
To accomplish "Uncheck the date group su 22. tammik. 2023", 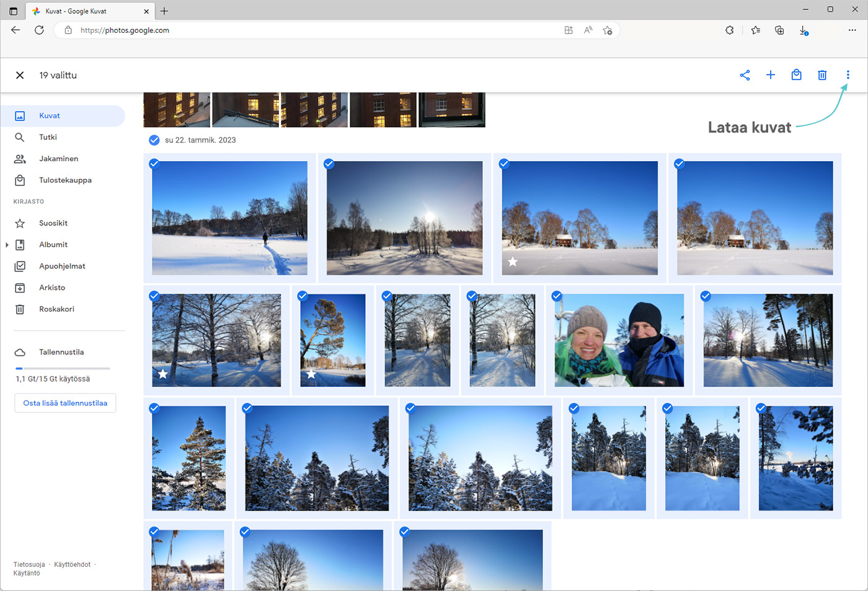I will point(154,140).
